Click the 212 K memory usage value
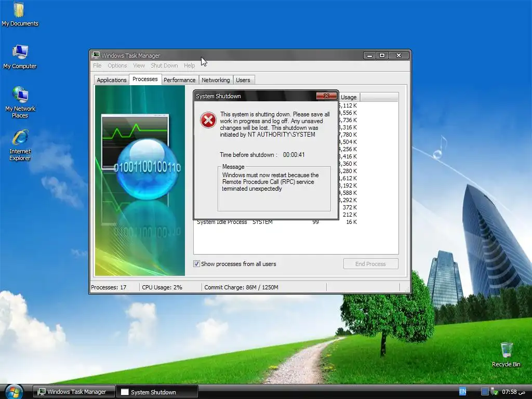This screenshot has height=399, width=532. (x=350, y=215)
